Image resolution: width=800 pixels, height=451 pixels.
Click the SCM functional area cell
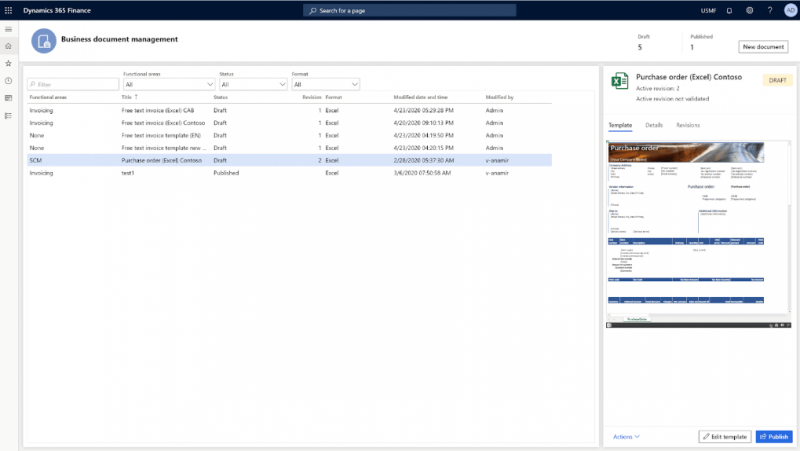36,160
